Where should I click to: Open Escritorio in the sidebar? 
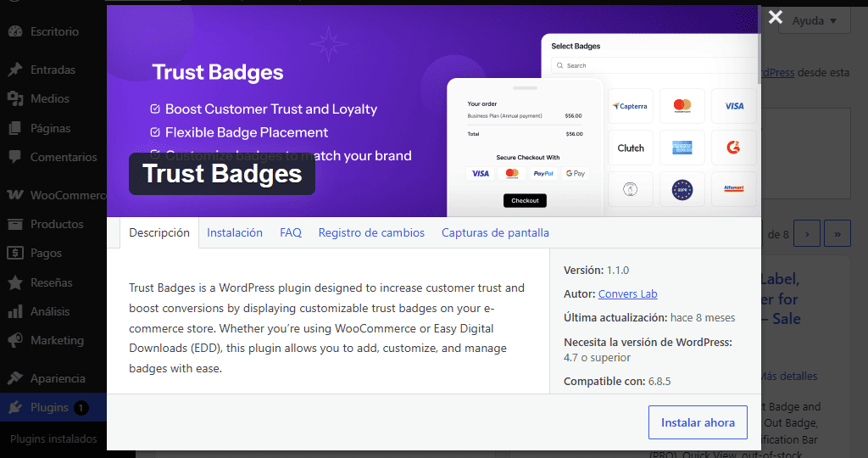tap(53, 31)
